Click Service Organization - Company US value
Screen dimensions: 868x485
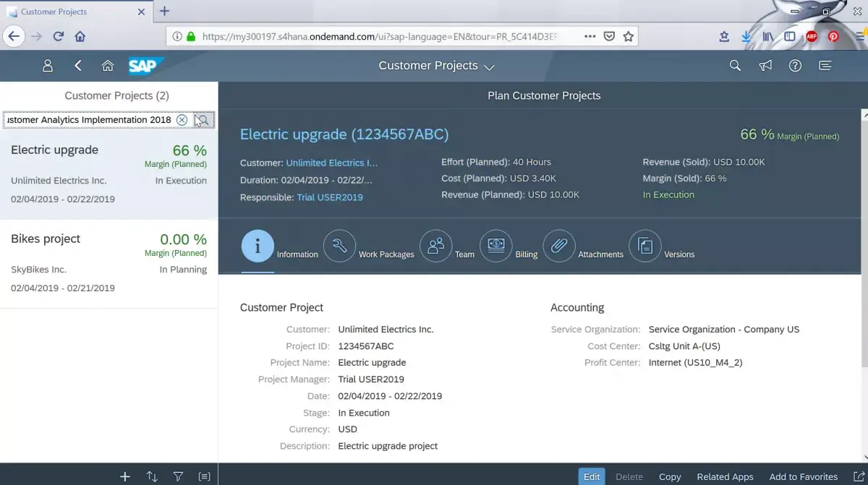pos(724,330)
